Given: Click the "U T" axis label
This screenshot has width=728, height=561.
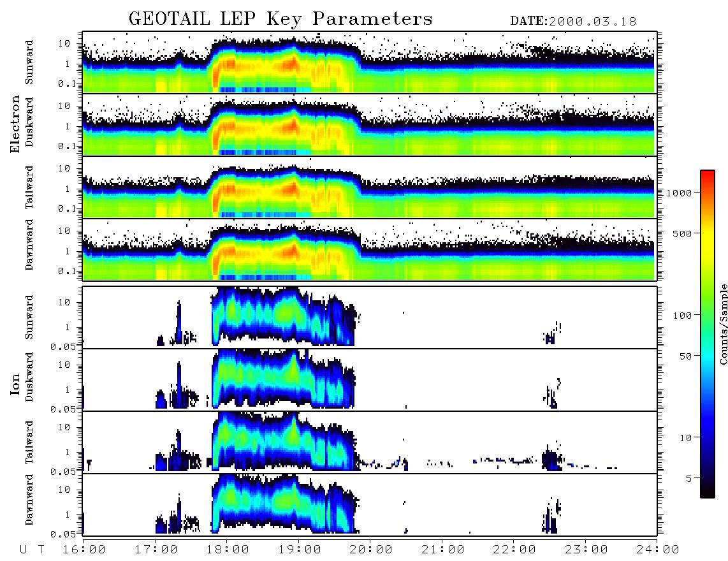Looking at the screenshot, I should 33,550.
